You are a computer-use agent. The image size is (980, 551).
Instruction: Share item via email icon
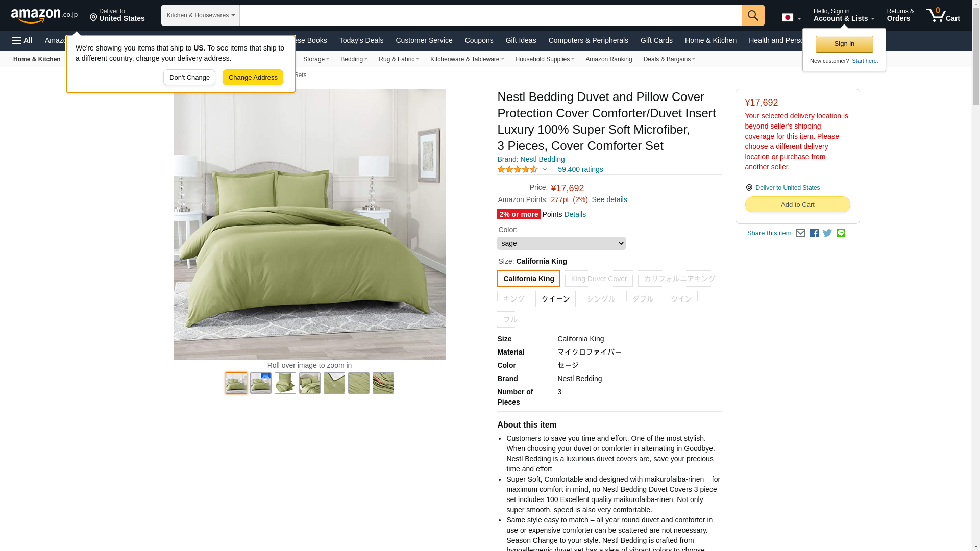800,233
